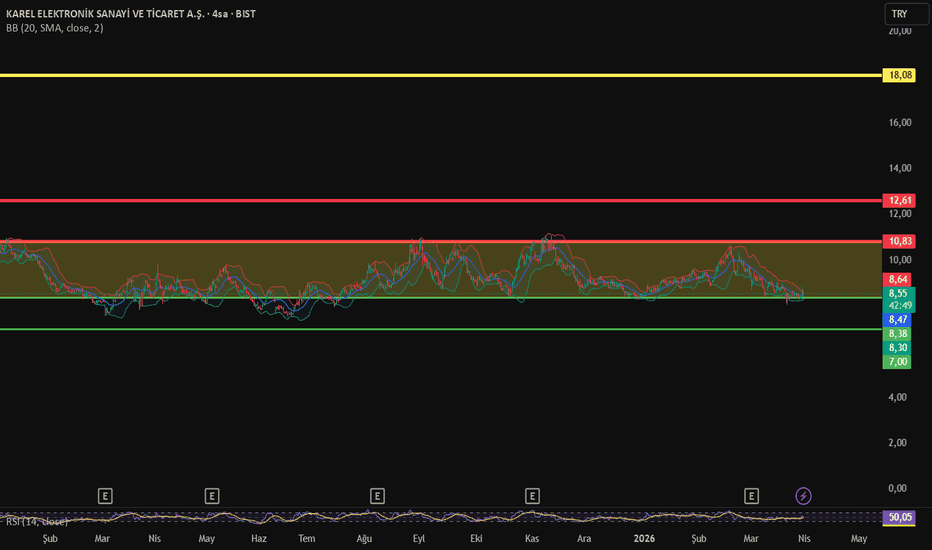Screen dimensions: 932x550
Task: Click the Eyl month label on time axis
Action: tap(419, 539)
